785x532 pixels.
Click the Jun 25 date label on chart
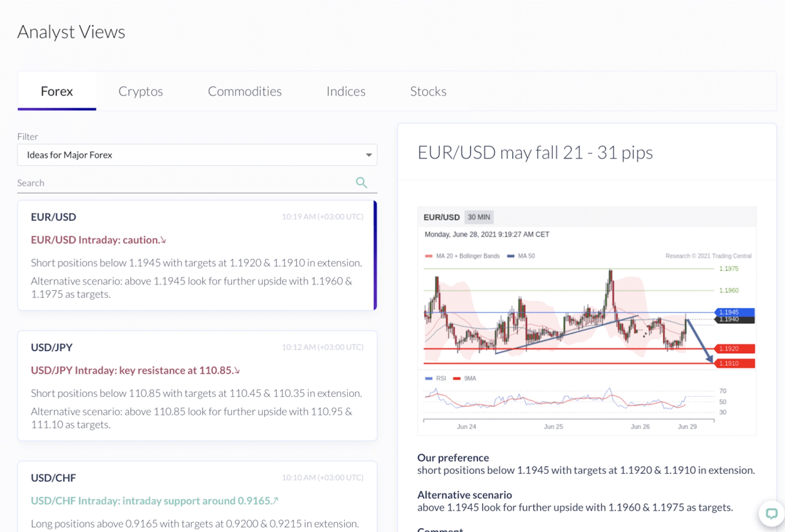[553, 427]
